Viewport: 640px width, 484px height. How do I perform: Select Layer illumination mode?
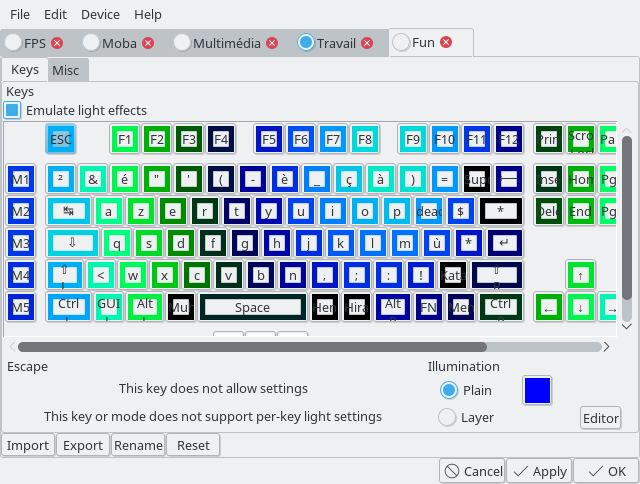coord(449,417)
